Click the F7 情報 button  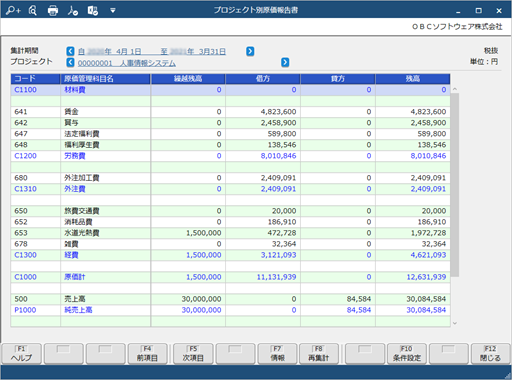coord(277,354)
